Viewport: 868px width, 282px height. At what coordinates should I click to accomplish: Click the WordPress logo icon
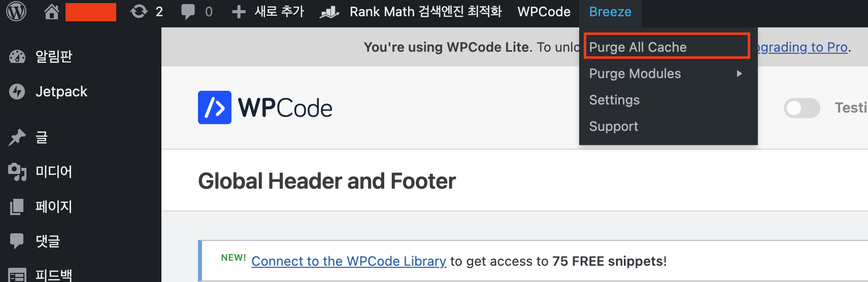click(x=16, y=11)
